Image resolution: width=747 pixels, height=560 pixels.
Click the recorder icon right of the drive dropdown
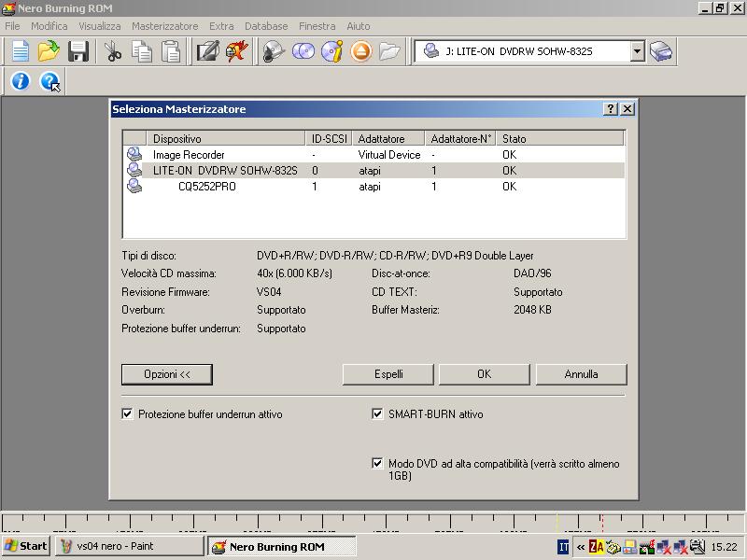[661, 51]
